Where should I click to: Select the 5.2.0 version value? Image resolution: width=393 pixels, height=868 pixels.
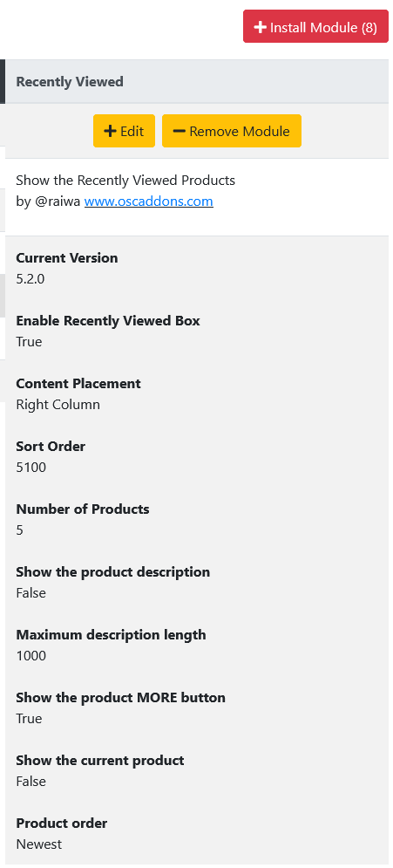(x=30, y=278)
